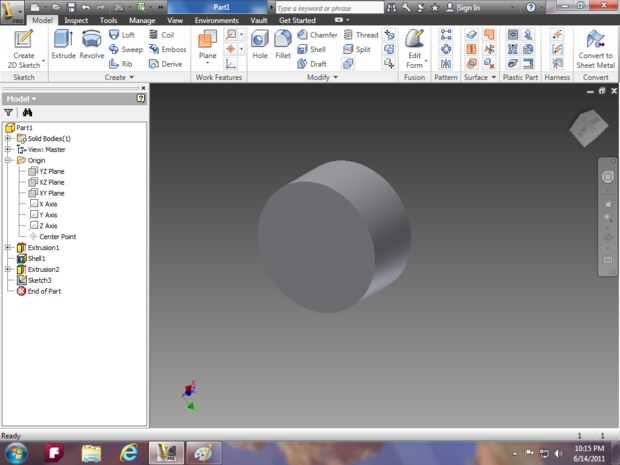Click the keyword search field
The image size is (620, 465).
(x=325, y=7)
